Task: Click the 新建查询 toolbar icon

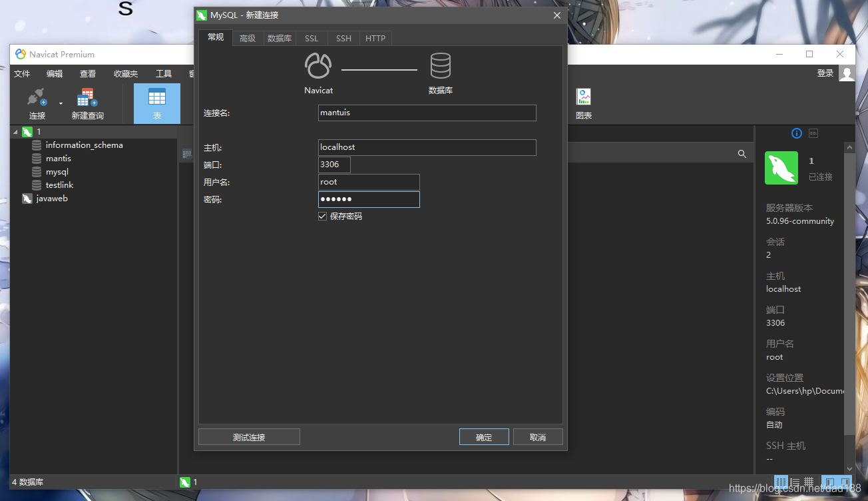Action: 87,98
